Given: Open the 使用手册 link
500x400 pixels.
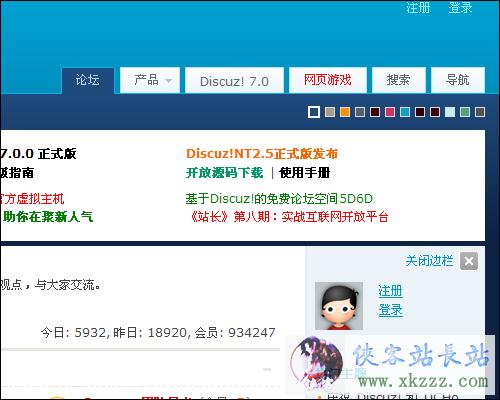Looking at the screenshot, I should click(x=305, y=173).
